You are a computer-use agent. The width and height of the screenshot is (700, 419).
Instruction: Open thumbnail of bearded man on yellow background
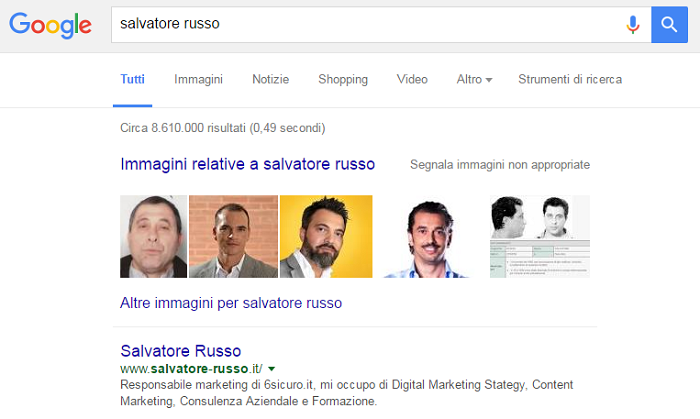tap(326, 236)
